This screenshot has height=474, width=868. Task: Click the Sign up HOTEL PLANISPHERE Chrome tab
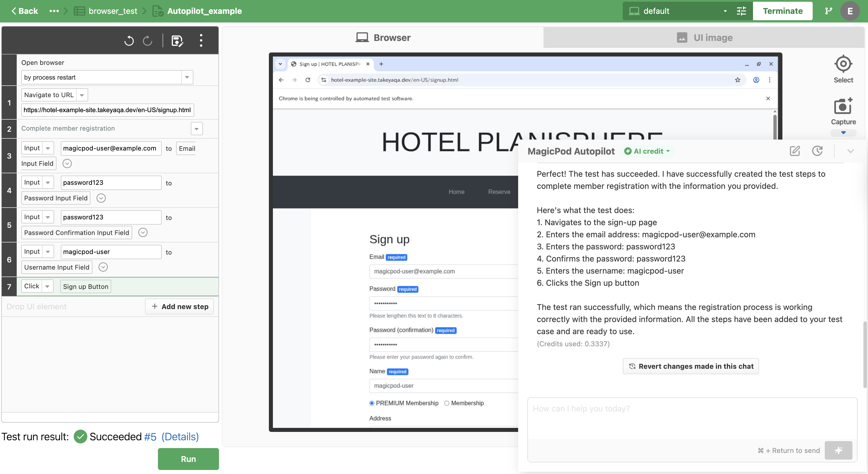click(330, 64)
